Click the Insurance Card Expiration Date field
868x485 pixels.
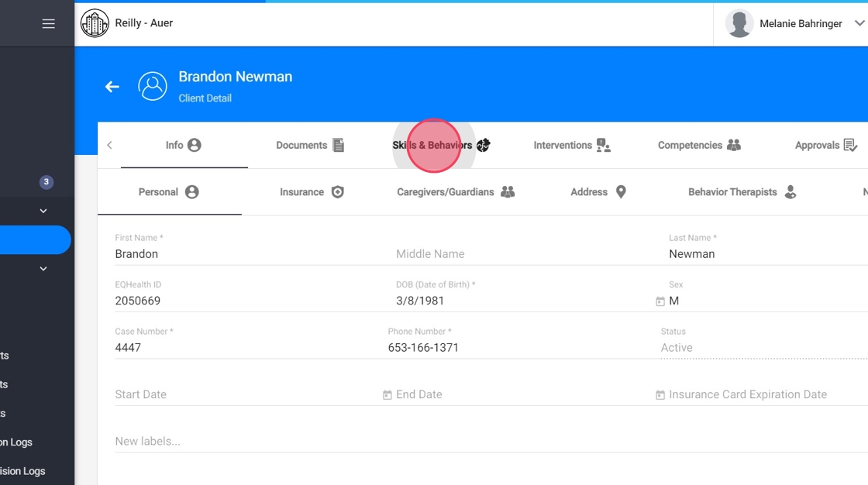click(768, 394)
